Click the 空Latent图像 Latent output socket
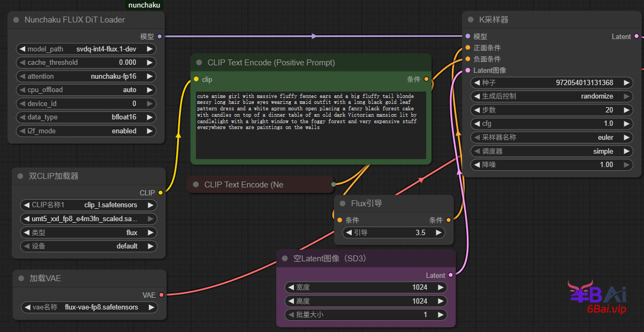This screenshot has width=644, height=332. pyautogui.click(x=450, y=275)
